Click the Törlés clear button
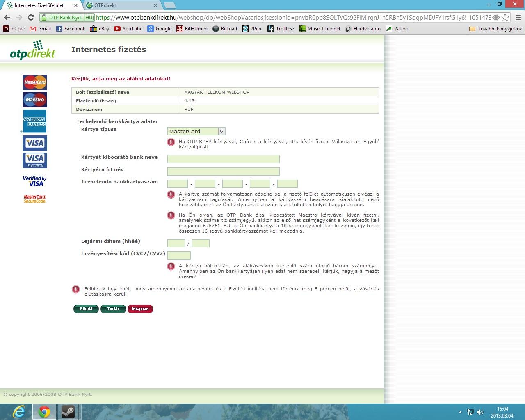 113,309
